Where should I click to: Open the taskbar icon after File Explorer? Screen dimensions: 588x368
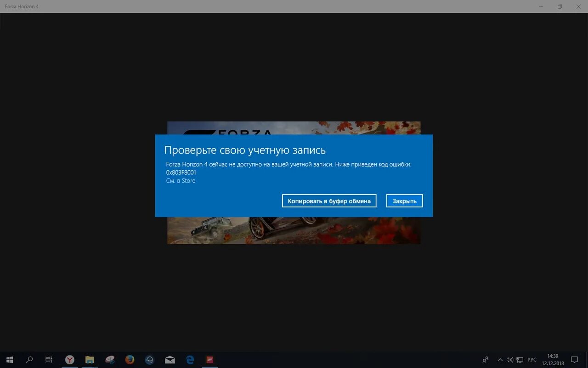pyautogui.click(x=110, y=360)
